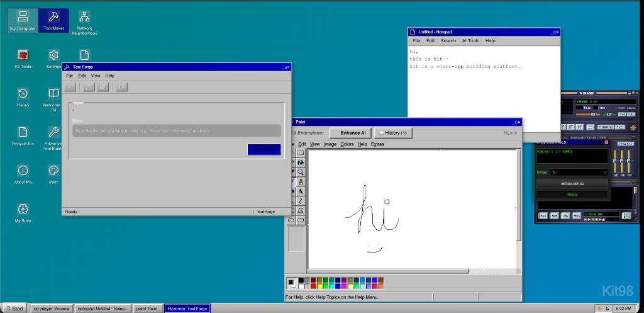Open the Image menu in Paint
The width and height of the screenshot is (644, 313).
pos(330,144)
